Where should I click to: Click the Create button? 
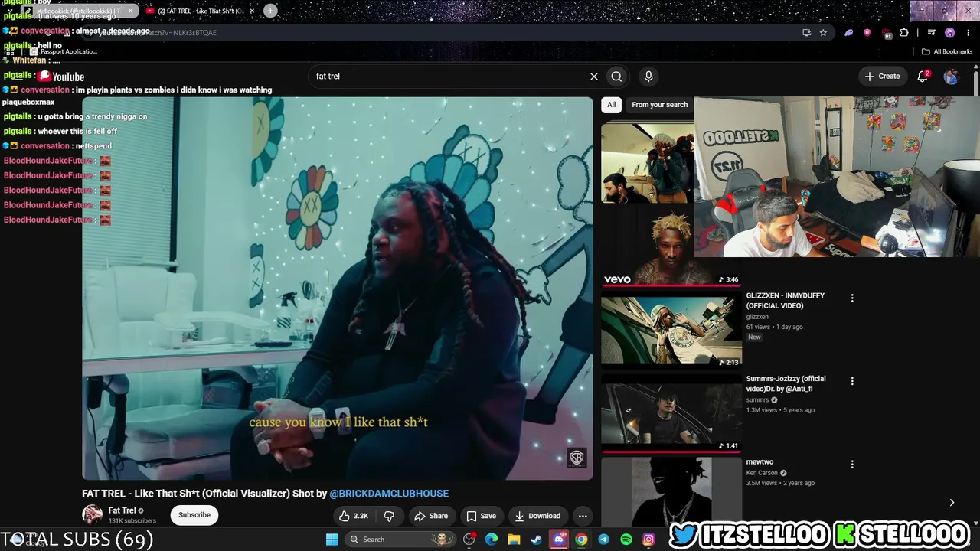(x=882, y=77)
